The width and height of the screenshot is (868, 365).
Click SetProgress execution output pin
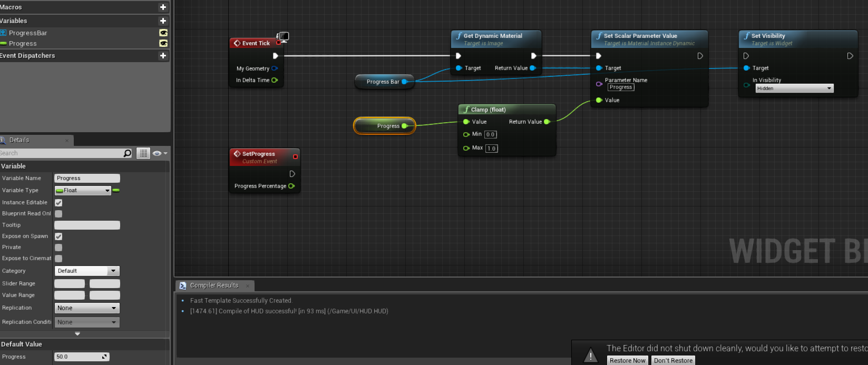click(x=292, y=174)
